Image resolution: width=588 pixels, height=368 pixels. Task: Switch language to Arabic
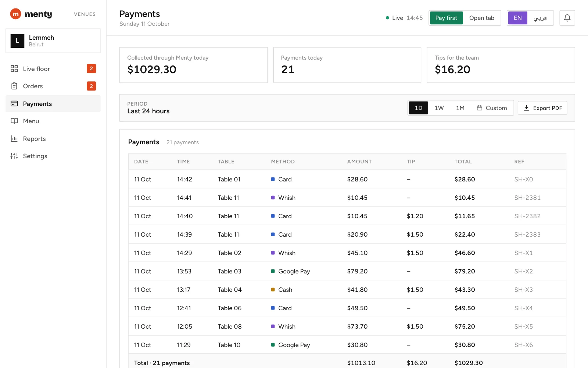coord(540,18)
